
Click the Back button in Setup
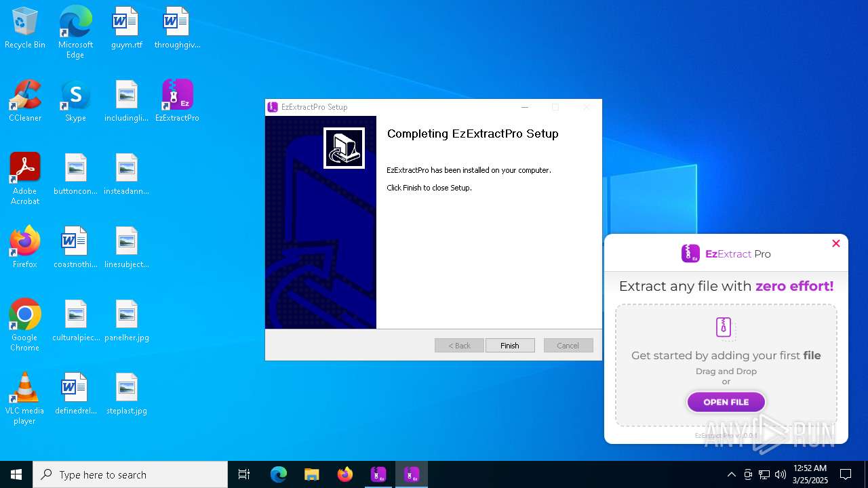[x=459, y=346]
